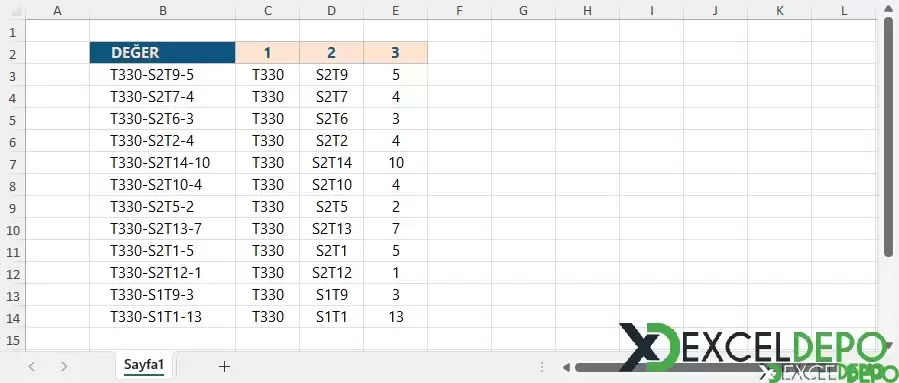
Task: Go to next sheet arrow
Action: [64, 366]
